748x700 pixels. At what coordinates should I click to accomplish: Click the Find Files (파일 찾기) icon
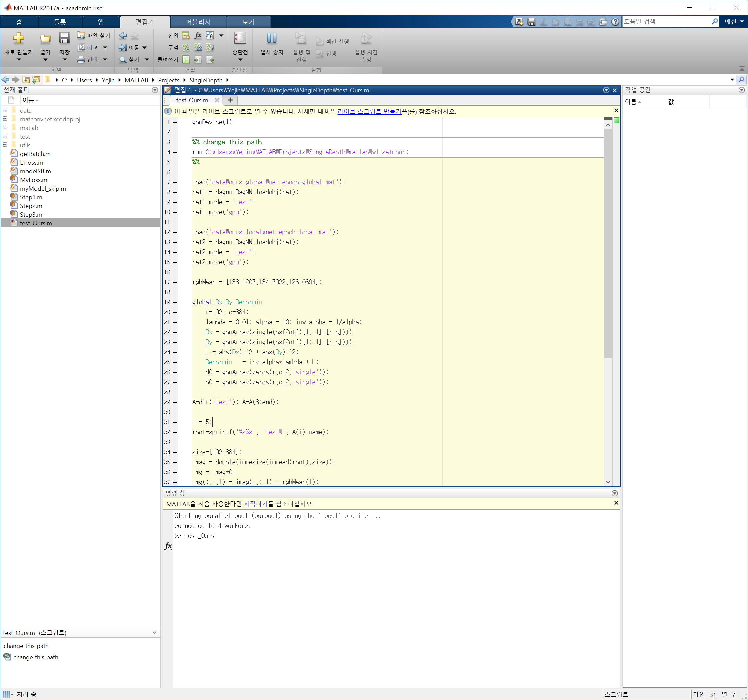pyautogui.click(x=81, y=35)
